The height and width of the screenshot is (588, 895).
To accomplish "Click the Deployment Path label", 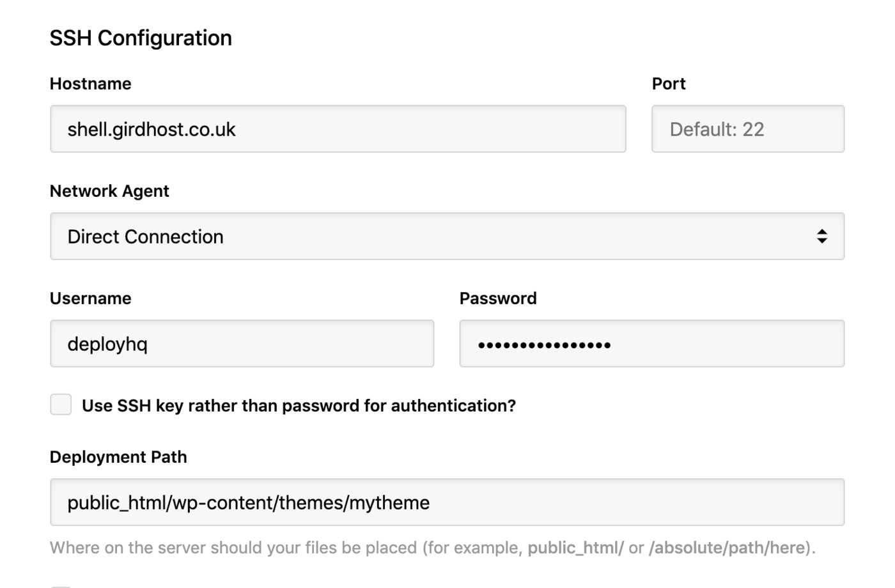I will coord(118,457).
